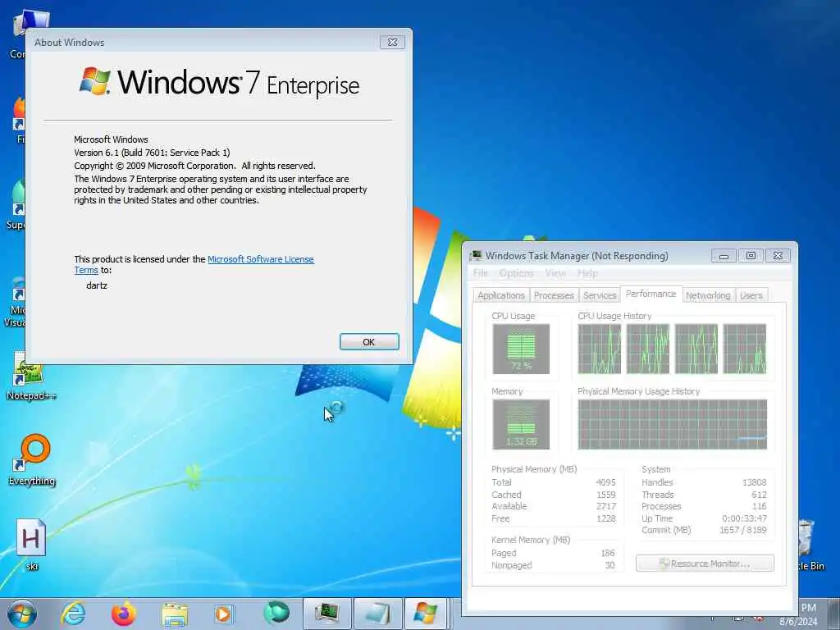Open the Microsoft Software License link
This screenshot has height=630, width=840.
pos(260,259)
